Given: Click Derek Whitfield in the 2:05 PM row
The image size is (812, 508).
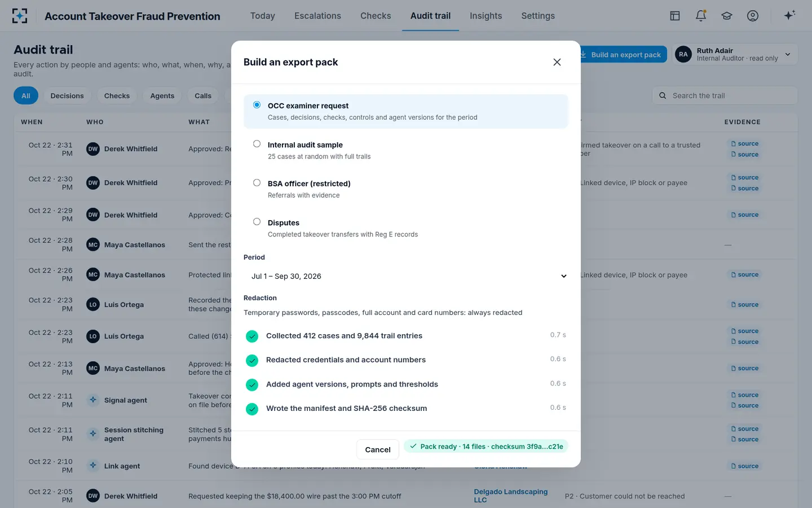Looking at the screenshot, I should [131, 496].
